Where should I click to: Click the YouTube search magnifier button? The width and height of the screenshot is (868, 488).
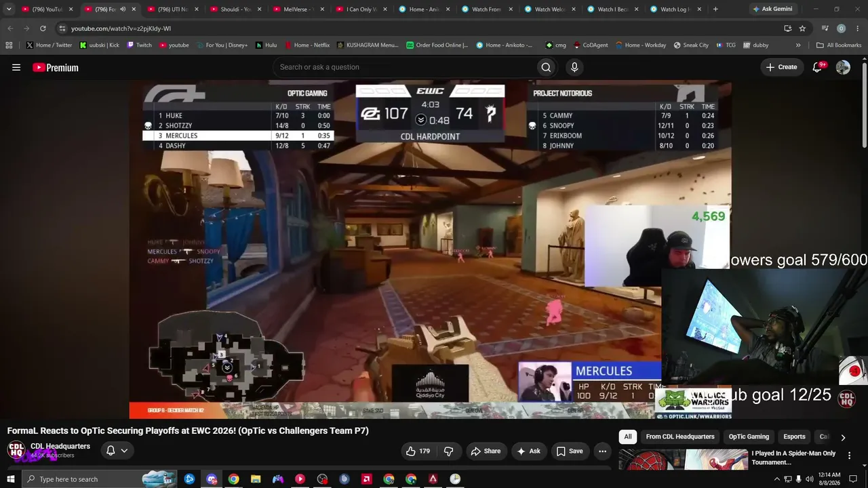pos(546,67)
